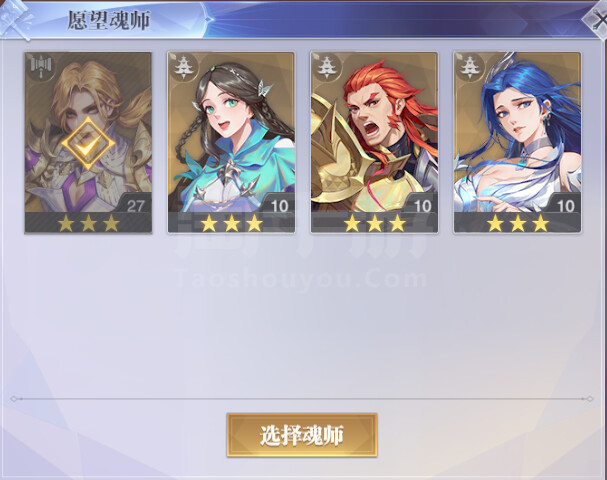Click the three-star rating under the red-haired warrior
This screenshot has width=607, height=480.
point(375,223)
